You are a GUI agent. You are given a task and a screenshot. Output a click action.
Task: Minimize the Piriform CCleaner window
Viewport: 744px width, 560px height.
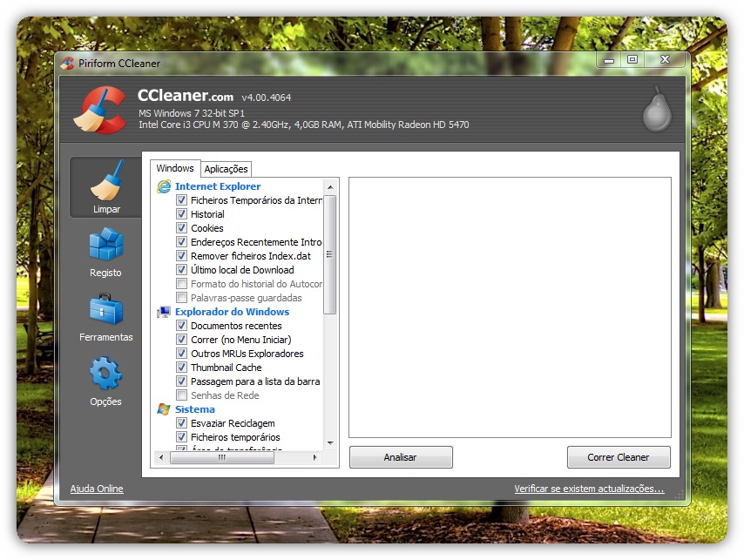tap(609, 60)
